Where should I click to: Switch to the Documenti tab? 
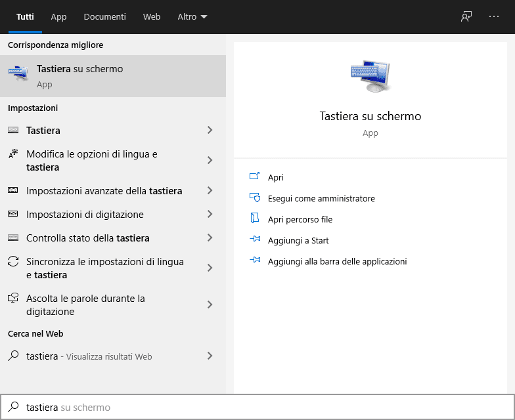point(104,17)
